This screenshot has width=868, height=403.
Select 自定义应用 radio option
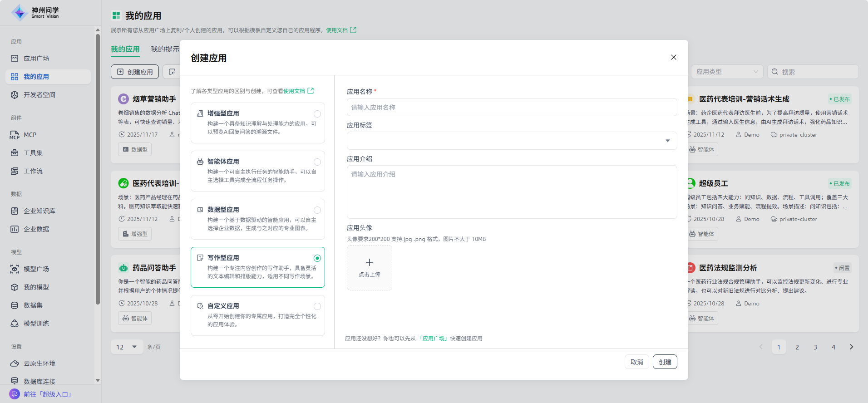[317, 306]
